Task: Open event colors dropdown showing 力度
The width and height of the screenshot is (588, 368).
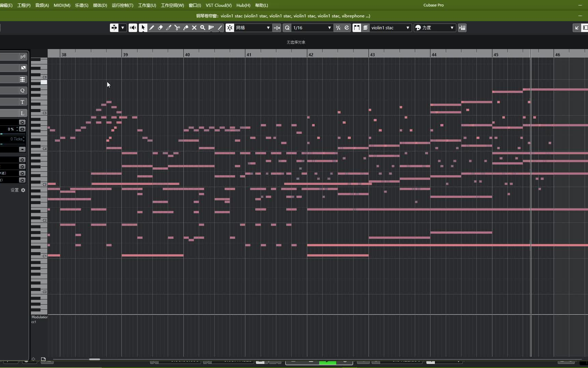Action: (x=435, y=28)
